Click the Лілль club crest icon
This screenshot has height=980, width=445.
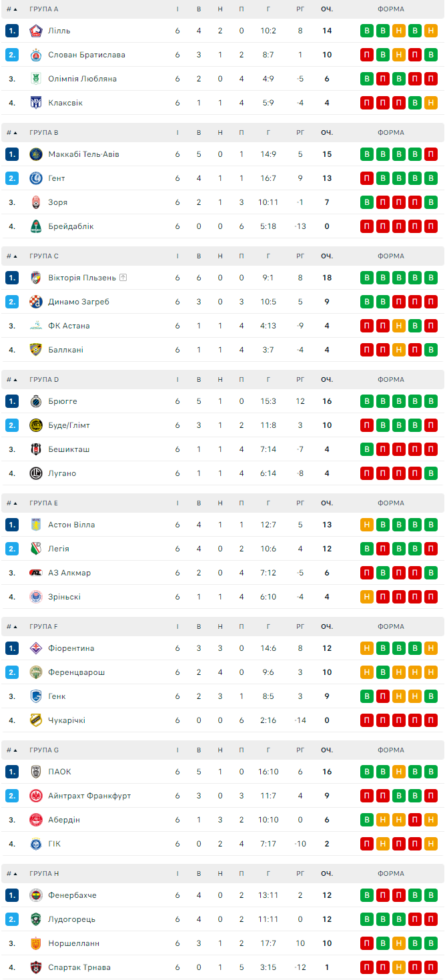tap(36, 31)
